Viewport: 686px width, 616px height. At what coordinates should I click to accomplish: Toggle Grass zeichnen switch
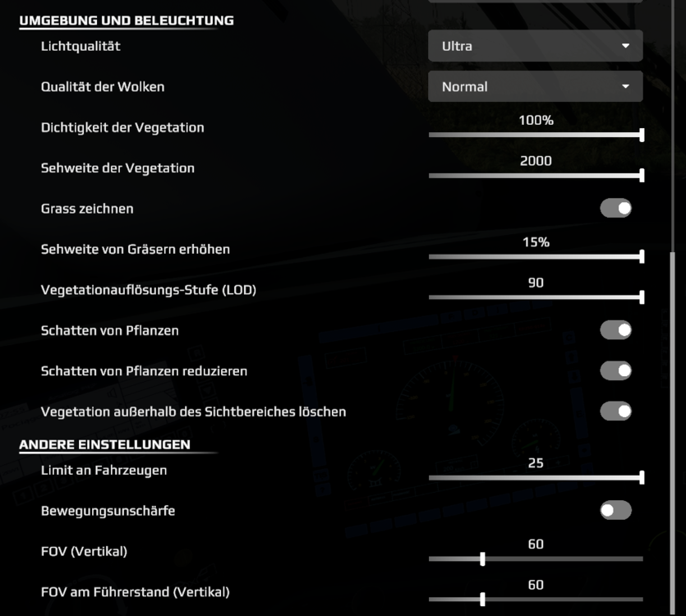(615, 209)
